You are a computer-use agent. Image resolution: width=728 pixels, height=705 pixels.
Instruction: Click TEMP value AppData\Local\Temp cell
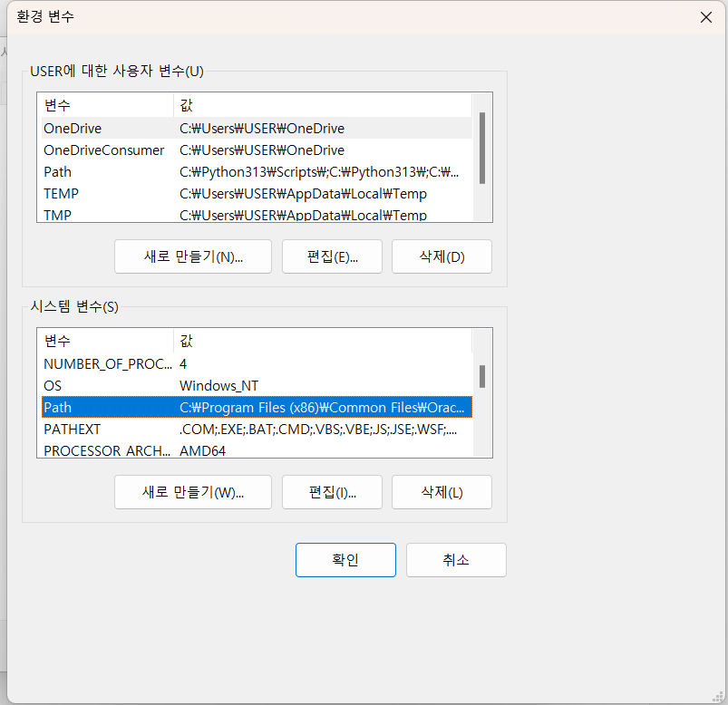coord(303,194)
